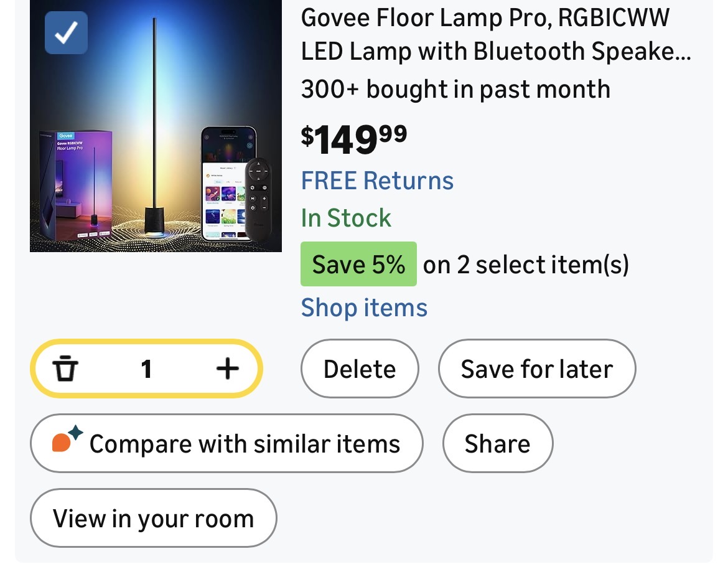Click the quantity number 1 field
This screenshot has width=728, height=564.
[x=146, y=369]
